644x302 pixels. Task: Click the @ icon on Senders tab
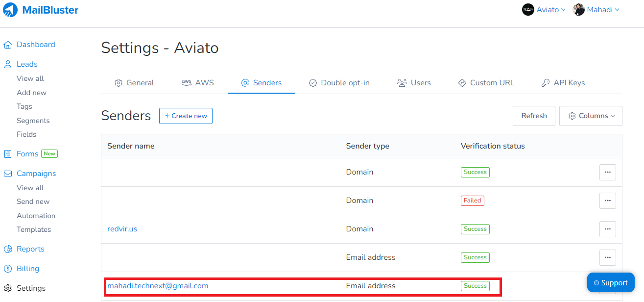[245, 83]
